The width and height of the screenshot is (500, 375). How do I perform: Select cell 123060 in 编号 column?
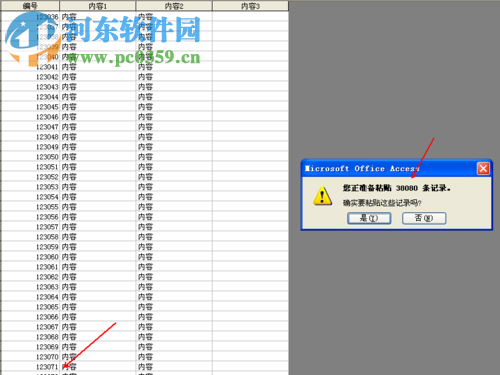click(x=31, y=257)
